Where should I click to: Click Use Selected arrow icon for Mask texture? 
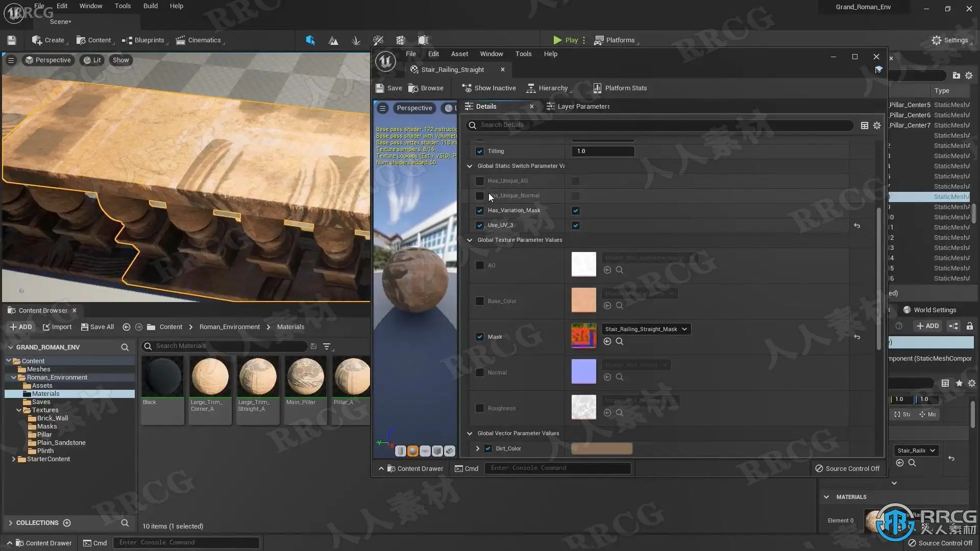pyautogui.click(x=607, y=341)
